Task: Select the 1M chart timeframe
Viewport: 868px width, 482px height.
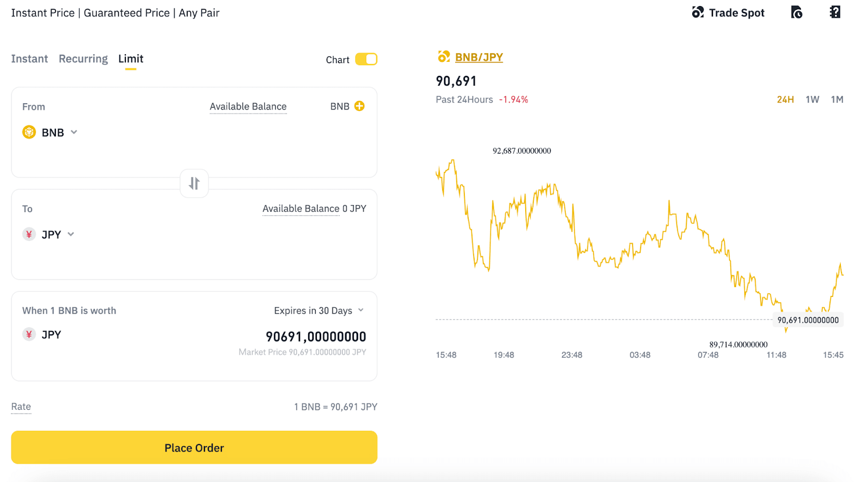Action: point(837,99)
